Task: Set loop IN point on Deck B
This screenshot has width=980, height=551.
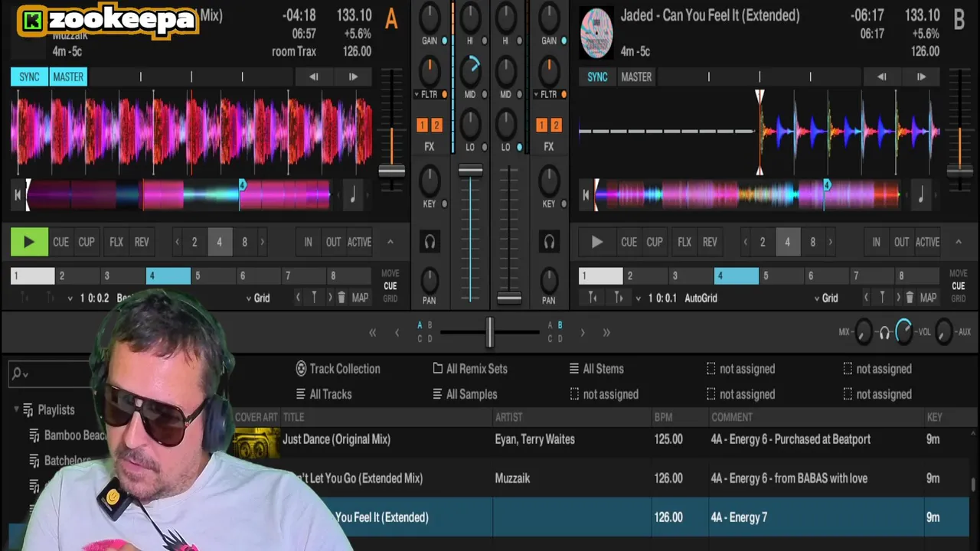Action: [877, 242]
